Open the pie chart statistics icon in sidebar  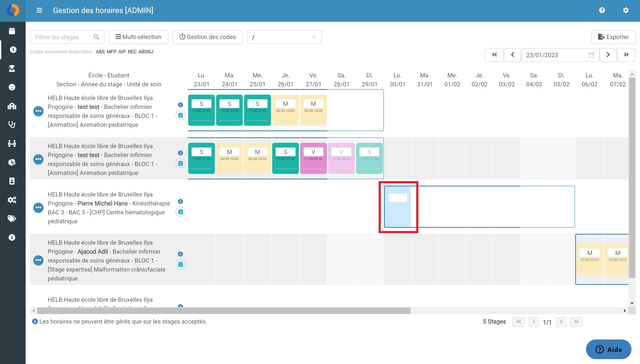coord(12,162)
